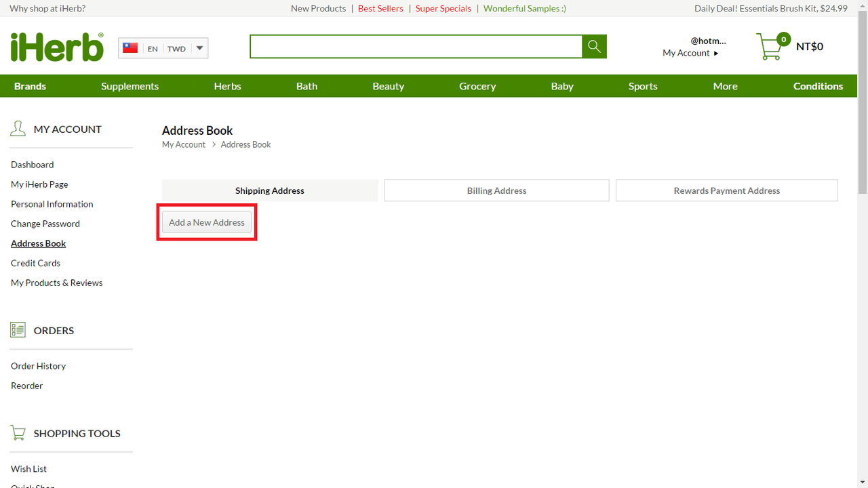Open the Rewards Payment Address tab

[727, 190]
